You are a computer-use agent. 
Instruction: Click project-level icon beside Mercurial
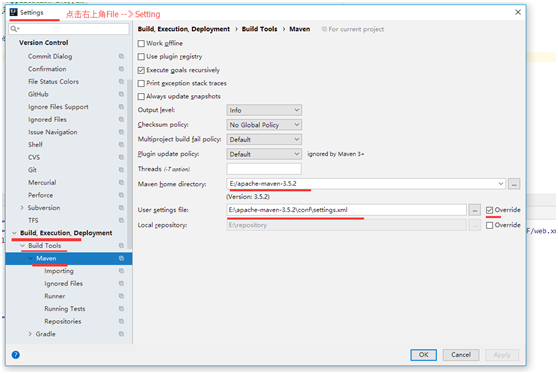[121, 182]
